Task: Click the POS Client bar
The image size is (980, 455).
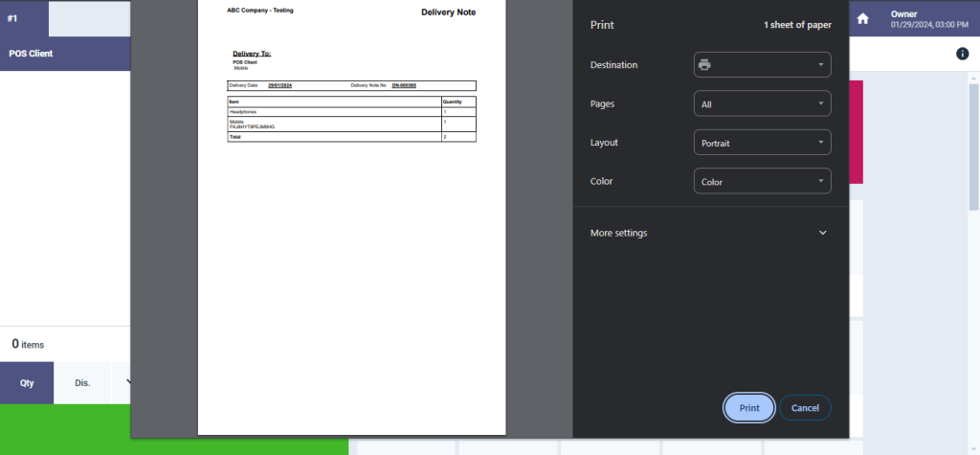Action: click(x=65, y=54)
